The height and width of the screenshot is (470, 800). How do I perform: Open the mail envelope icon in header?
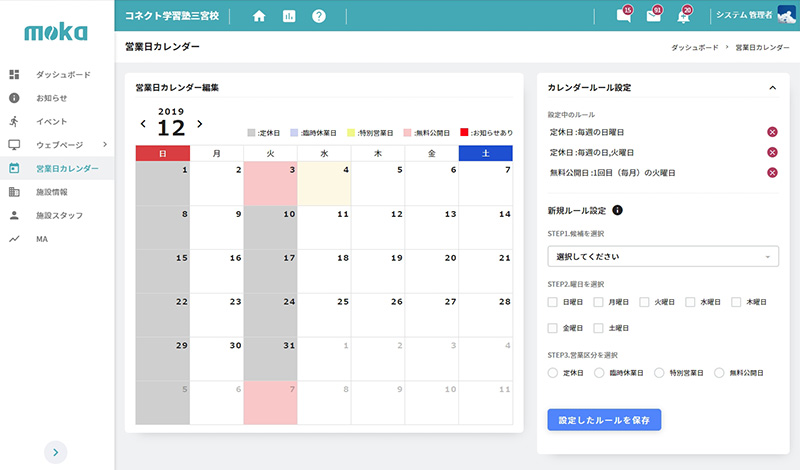(653, 16)
